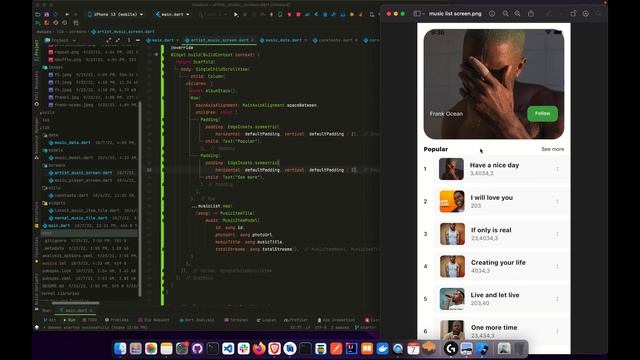Collapse the data folder in project tree
This screenshot has width=640, height=360.
pos(51,135)
